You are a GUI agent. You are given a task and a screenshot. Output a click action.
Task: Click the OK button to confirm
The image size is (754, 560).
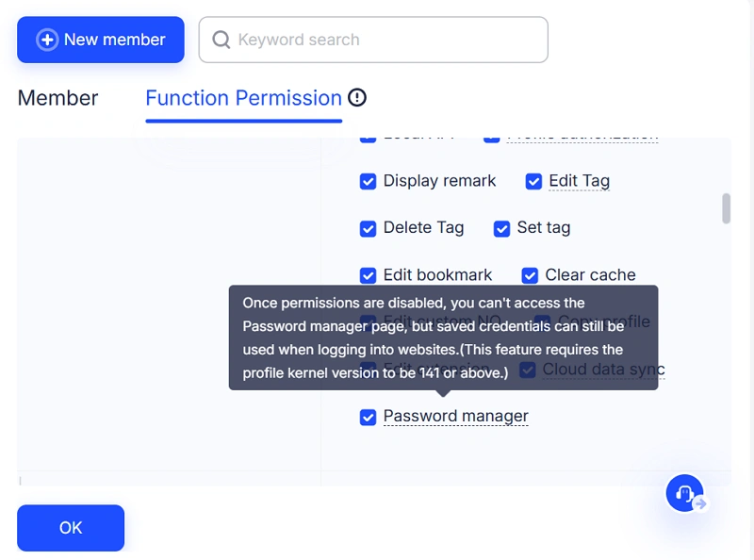tap(70, 528)
